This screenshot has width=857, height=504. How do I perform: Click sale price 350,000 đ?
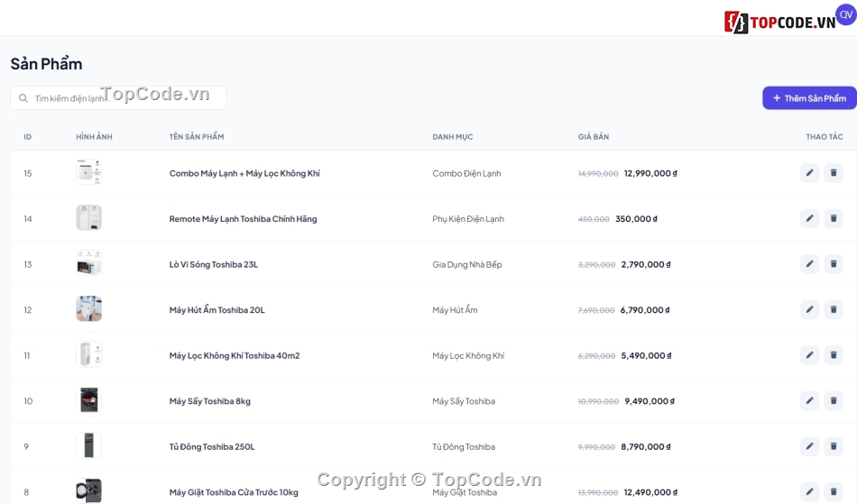(x=636, y=218)
